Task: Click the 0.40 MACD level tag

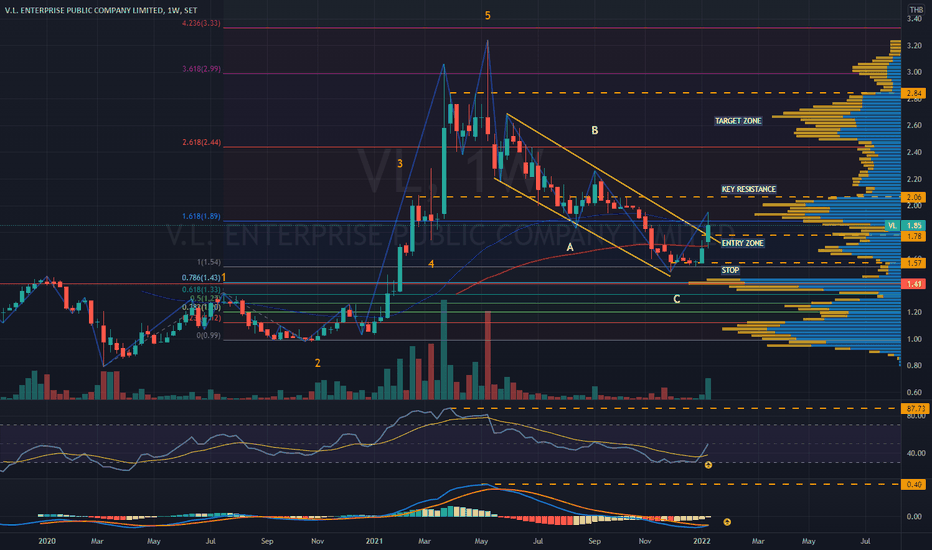Action: (914, 485)
